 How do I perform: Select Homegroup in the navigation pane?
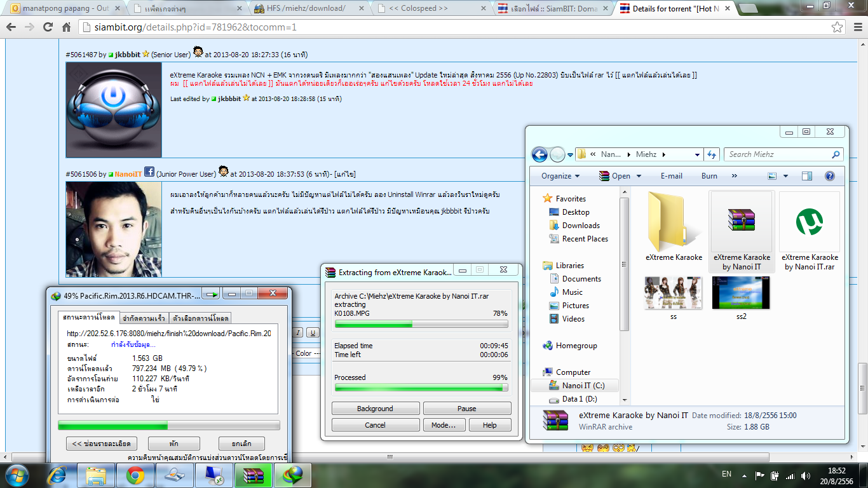576,346
